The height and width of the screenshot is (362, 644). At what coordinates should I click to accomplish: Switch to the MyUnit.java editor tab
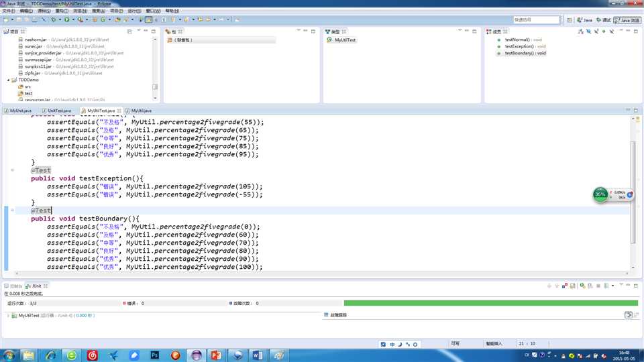[17, 111]
